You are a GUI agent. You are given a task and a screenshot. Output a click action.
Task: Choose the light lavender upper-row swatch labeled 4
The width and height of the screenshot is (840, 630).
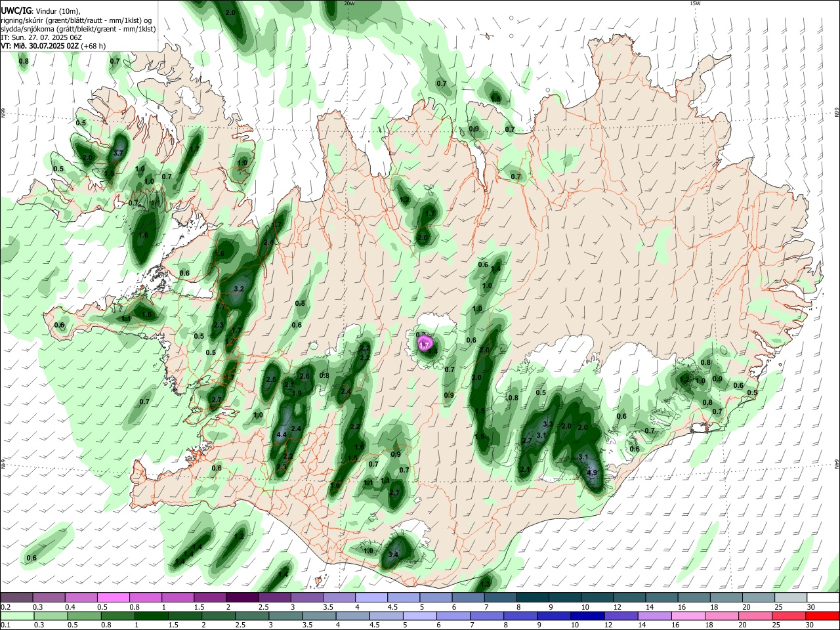[371, 597]
